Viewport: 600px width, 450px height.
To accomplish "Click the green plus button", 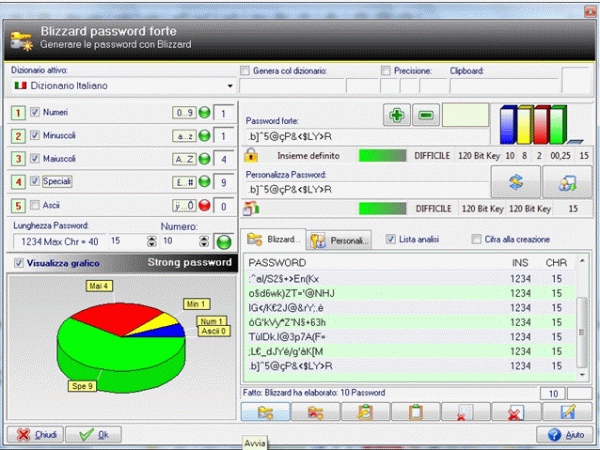I will (x=396, y=115).
